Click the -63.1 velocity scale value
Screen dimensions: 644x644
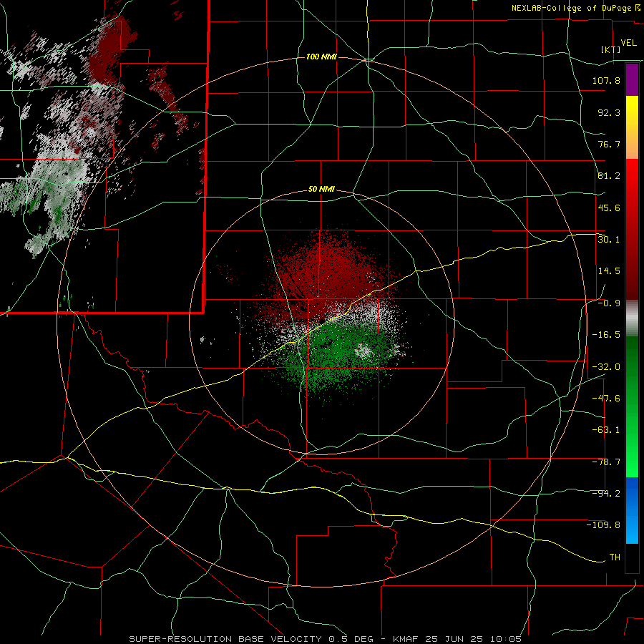606,430
